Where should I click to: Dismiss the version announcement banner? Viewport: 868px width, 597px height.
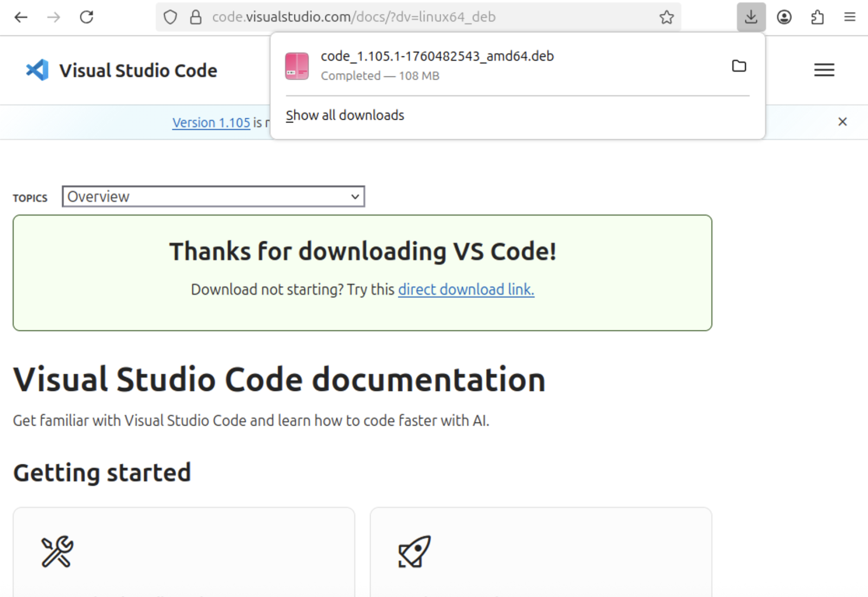point(842,122)
